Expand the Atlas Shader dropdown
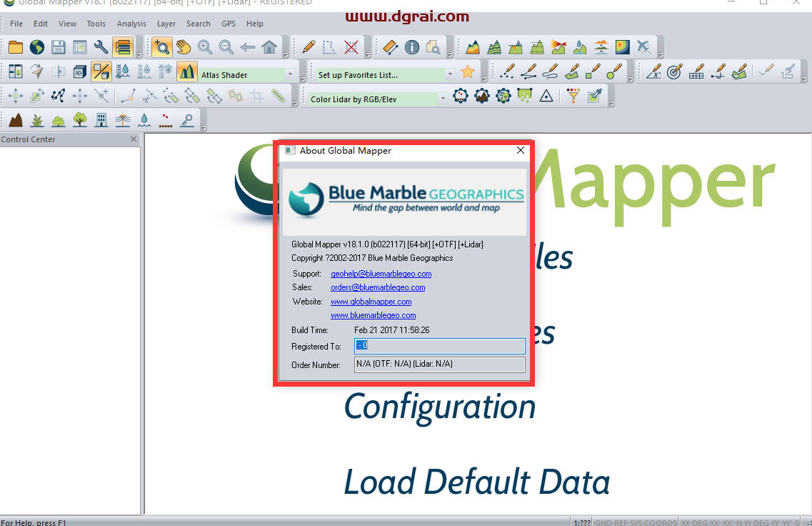Screen dimensions: 812x526 point(290,74)
